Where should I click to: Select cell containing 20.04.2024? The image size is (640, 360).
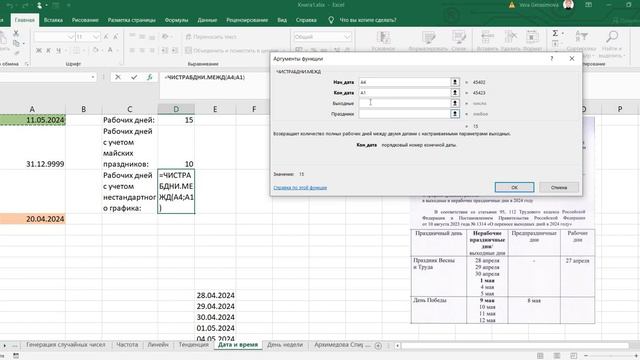33,219
